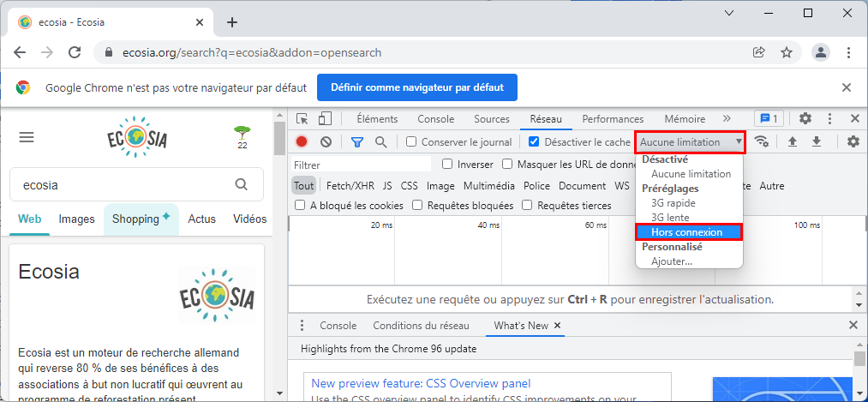This screenshot has width=868, height=402.
Task: Close the DevTools drawer
Action: [853, 326]
